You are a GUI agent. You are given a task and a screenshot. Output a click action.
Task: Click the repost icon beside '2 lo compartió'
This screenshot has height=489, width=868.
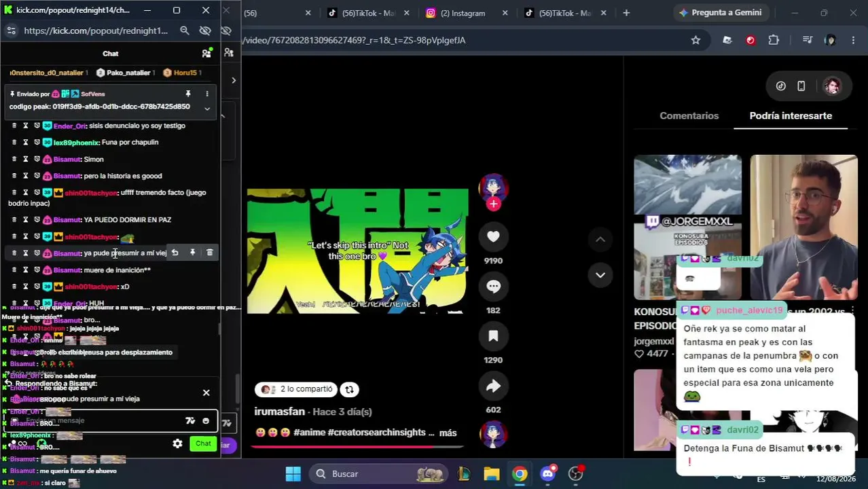[349, 389]
